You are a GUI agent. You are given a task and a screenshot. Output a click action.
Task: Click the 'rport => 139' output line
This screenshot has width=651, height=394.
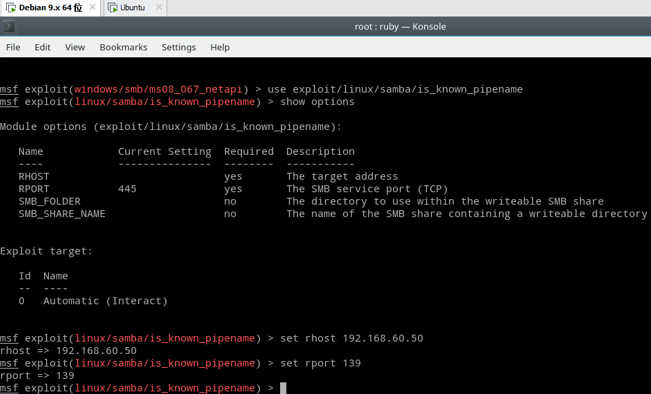37,376
